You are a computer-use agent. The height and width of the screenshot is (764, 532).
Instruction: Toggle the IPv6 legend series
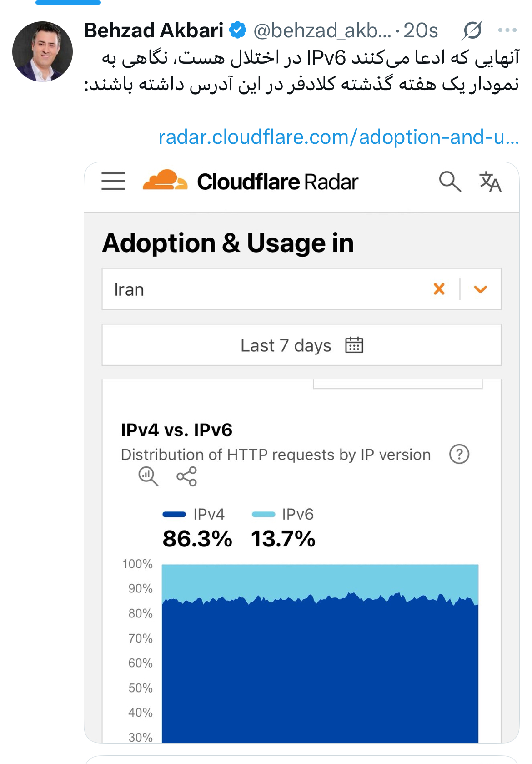[283, 514]
